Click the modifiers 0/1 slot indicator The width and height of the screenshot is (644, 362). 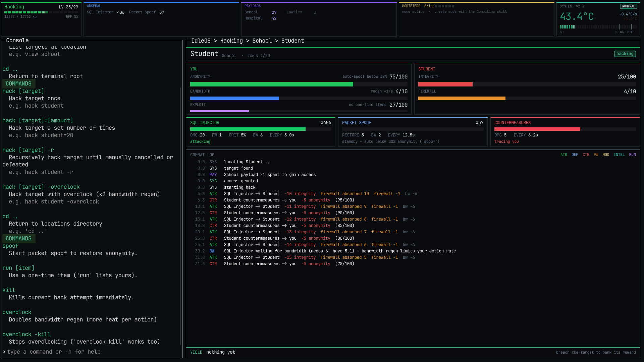point(439,6)
